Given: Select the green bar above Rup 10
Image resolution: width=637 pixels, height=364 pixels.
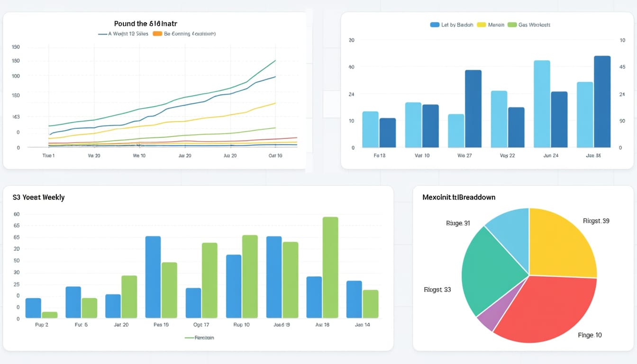Looking at the screenshot, I should click(250, 276).
